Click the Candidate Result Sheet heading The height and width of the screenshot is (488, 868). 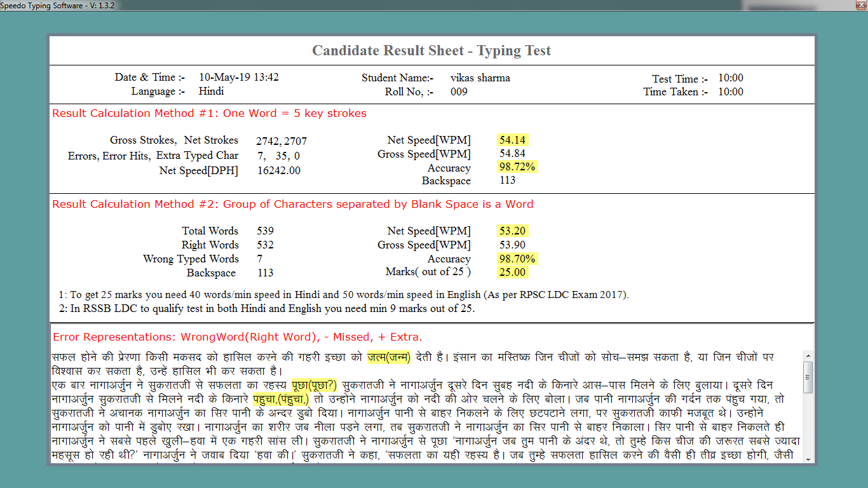coord(431,50)
